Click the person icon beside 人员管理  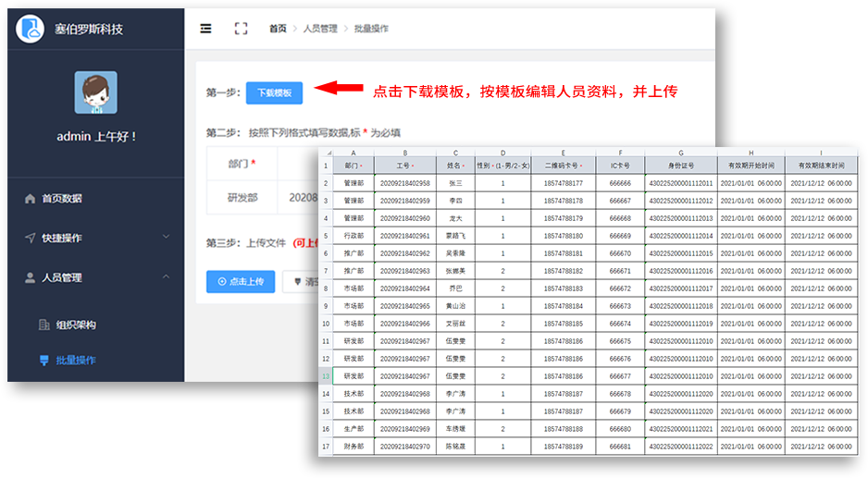(30, 277)
